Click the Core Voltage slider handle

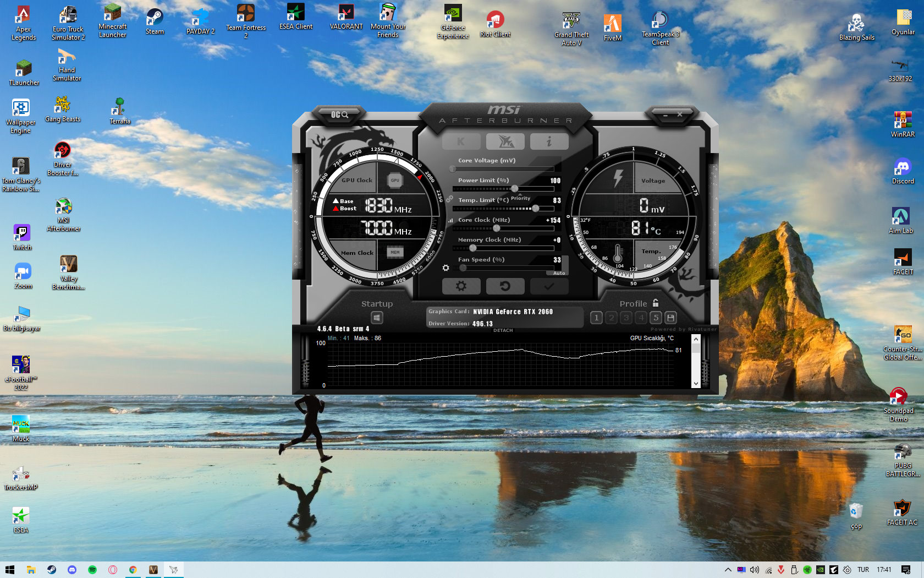[453, 169]
